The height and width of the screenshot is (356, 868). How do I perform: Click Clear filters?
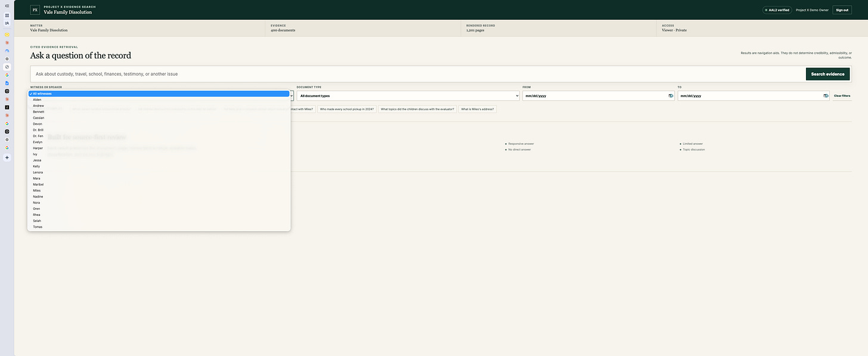842,95
